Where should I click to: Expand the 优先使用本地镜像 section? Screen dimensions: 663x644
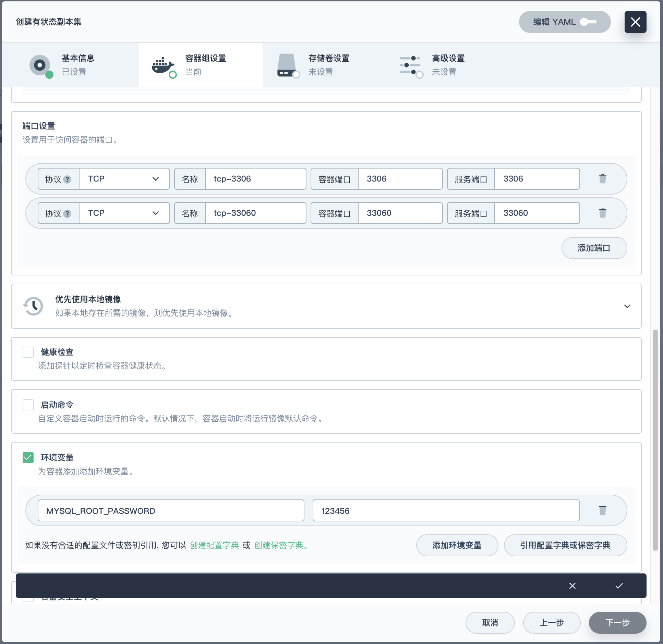[627, 306]
